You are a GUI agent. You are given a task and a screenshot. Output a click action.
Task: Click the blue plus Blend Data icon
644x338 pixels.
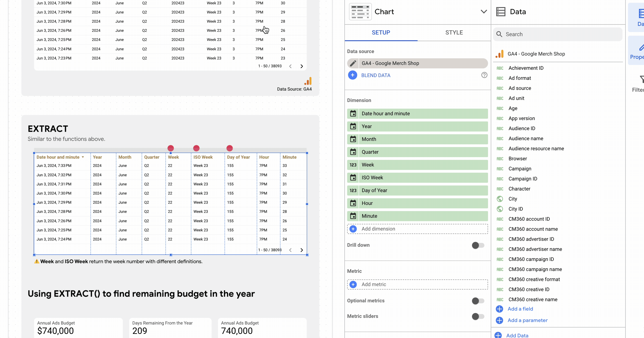(x=352, y=75)
